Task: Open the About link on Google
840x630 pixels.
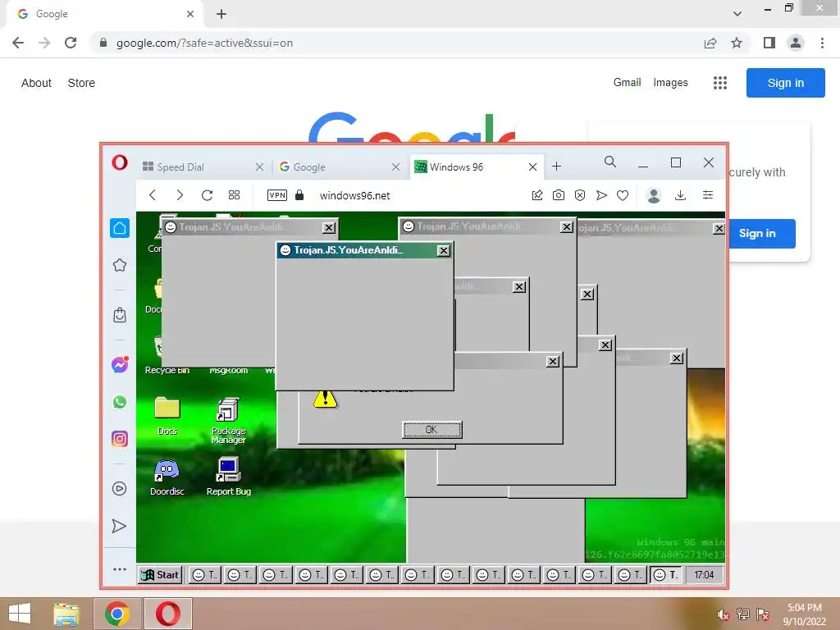Action: point(36,83)
